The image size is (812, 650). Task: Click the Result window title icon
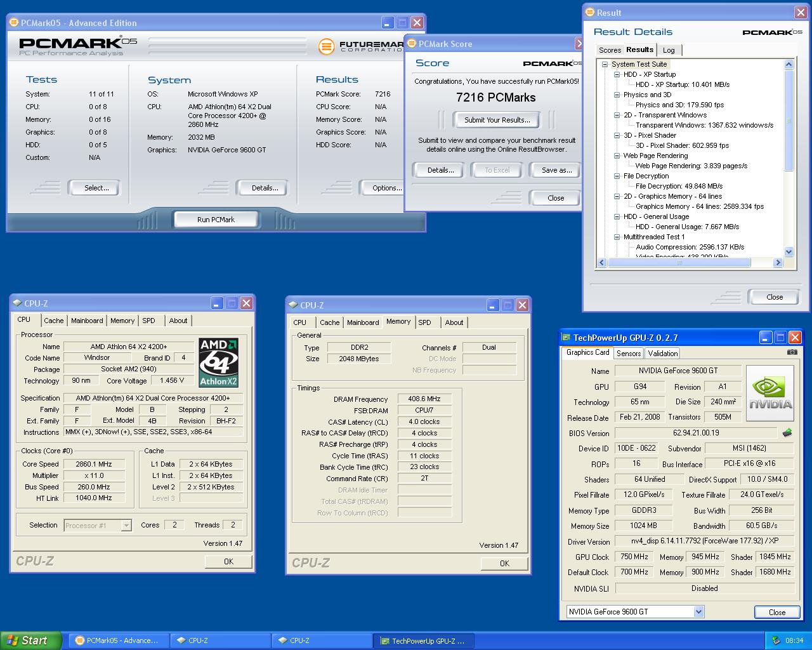[589, 13]
